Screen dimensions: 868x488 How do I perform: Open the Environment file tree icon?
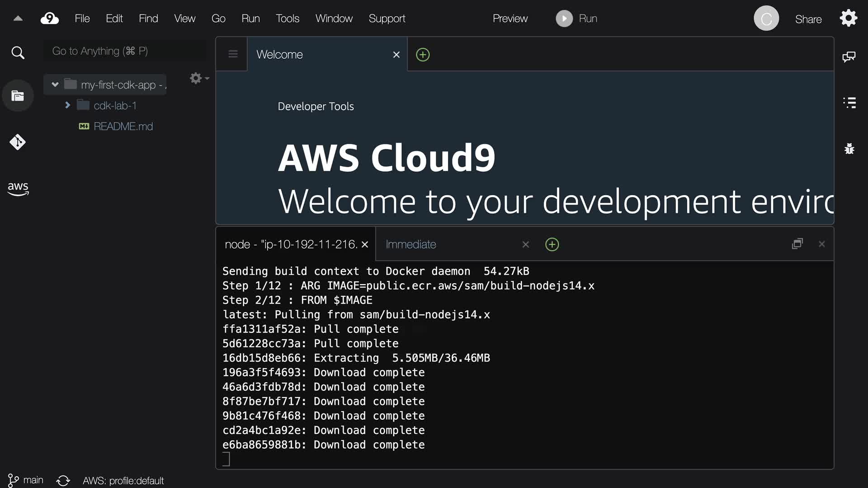pos(18,96)
